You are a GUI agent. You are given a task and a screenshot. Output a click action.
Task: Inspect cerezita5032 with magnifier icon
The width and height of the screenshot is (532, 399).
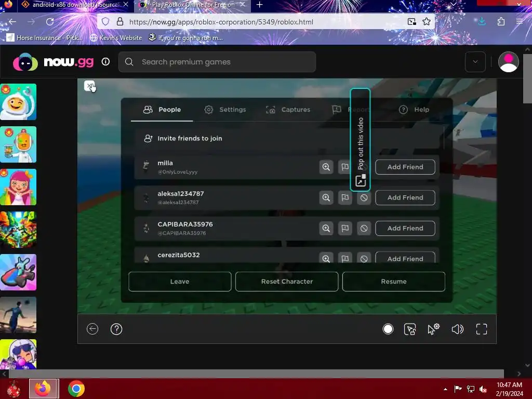tap(326, 258)
